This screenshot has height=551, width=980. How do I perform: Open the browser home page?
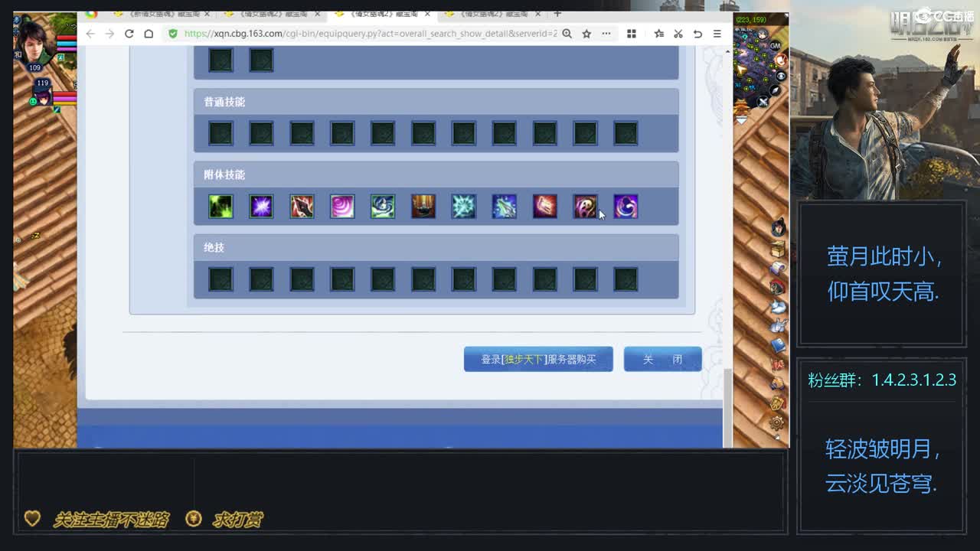pyautogui.click(x=149, y=34)
